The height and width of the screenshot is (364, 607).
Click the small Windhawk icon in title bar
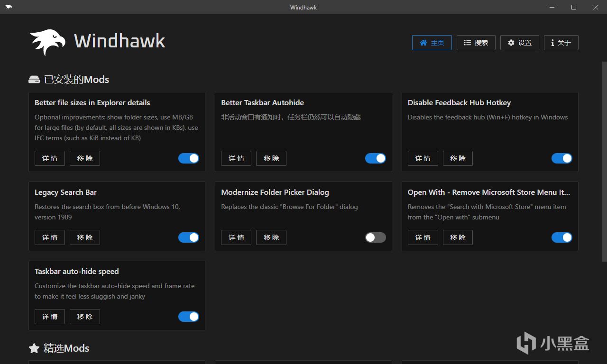pyautogui.click(x=9, y=7)
